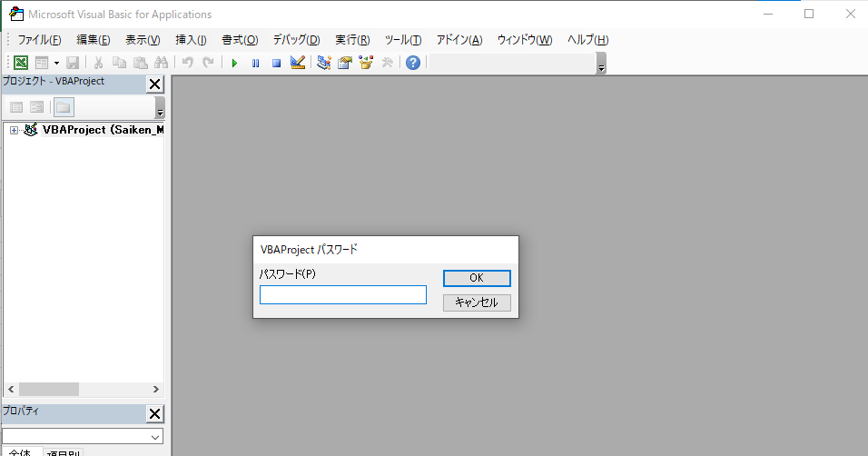This screenshot has width=868, height=456.
Task: Click the blue Help question icon
Action: pos(413,63)
